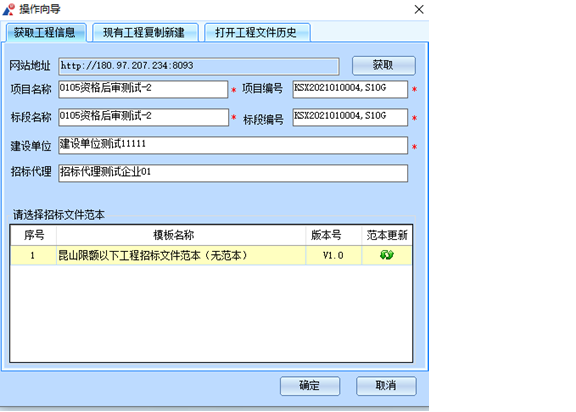Click the 范本更新 column header
The width and height of the screenshot is (576, 412).
click(387, 235)
